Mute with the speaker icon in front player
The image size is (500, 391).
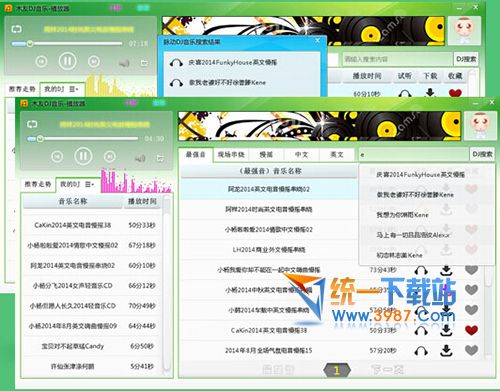coord(140,158)
